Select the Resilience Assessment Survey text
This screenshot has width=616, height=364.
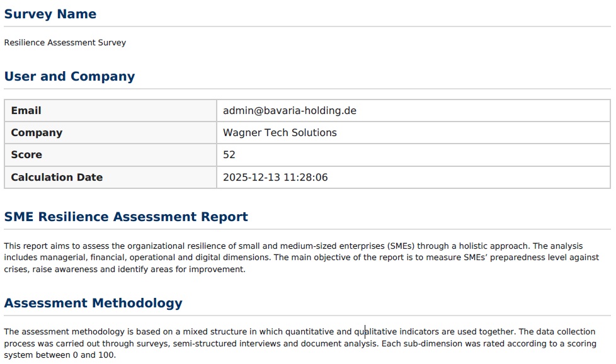(65, 43)
